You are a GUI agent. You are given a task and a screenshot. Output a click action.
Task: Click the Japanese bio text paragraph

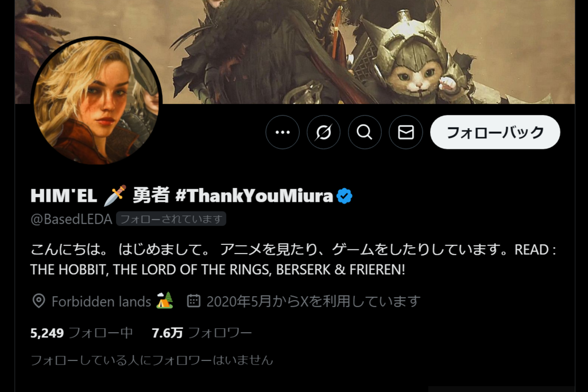click(x=293, y=259)
